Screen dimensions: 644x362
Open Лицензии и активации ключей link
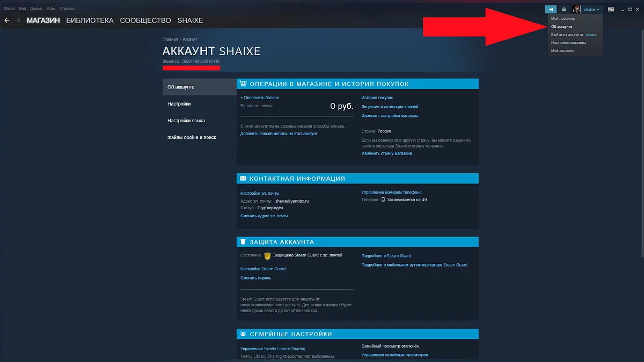point(390,107)
